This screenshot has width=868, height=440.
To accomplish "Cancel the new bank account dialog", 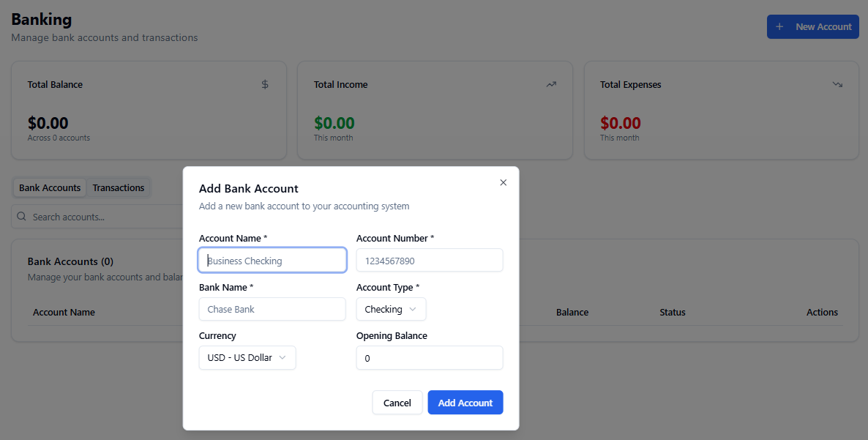I will (x=397, y=403).
